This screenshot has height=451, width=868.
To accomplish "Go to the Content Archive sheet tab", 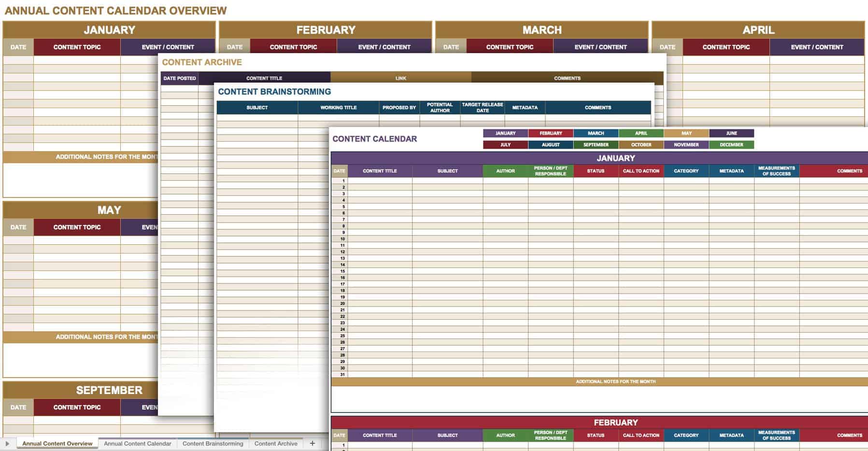I will [276, 443].
